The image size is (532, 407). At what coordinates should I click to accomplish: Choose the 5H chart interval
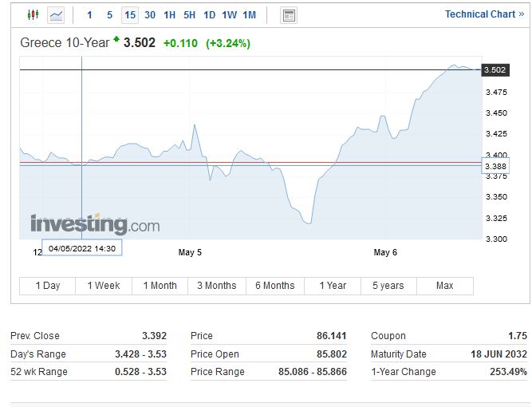[x=190, y=15]
